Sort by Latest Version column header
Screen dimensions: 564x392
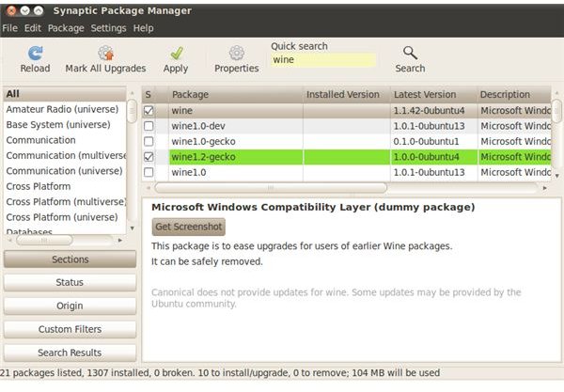pos(433,95)
